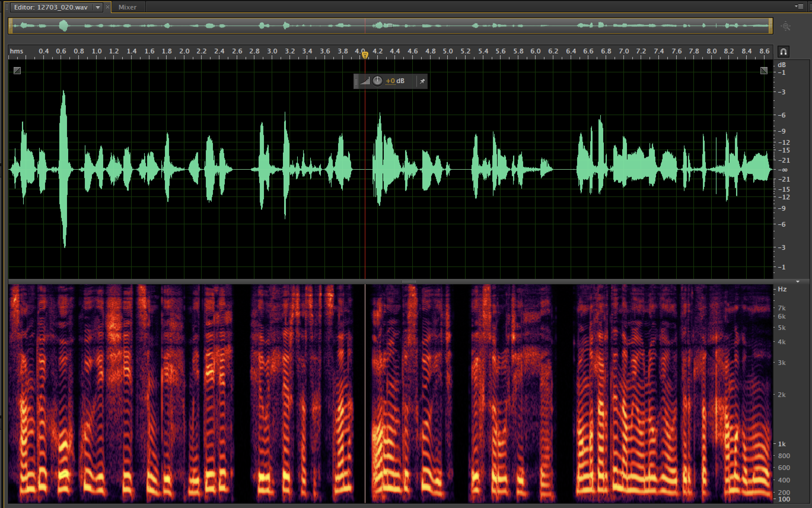Pin the gain HUD with the pushpin
This screenshot has height=508, width=812.
pyautogui.click(x=422, y=81)
